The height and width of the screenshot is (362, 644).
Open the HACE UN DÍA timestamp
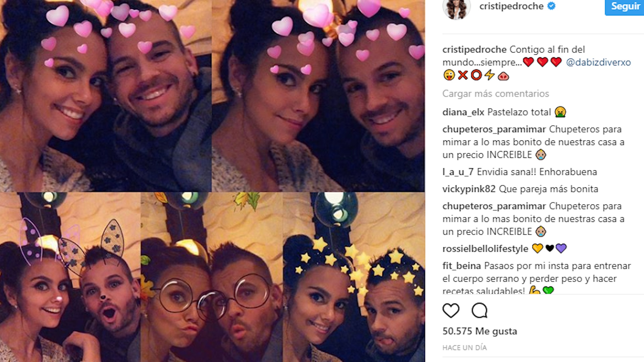[465, 348]
